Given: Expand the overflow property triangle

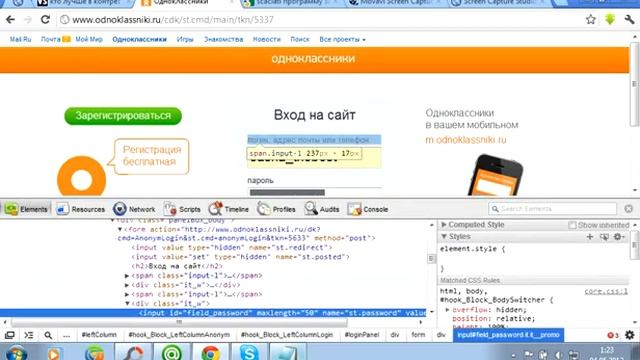Looking at the screenshot, I should (447, 310).
